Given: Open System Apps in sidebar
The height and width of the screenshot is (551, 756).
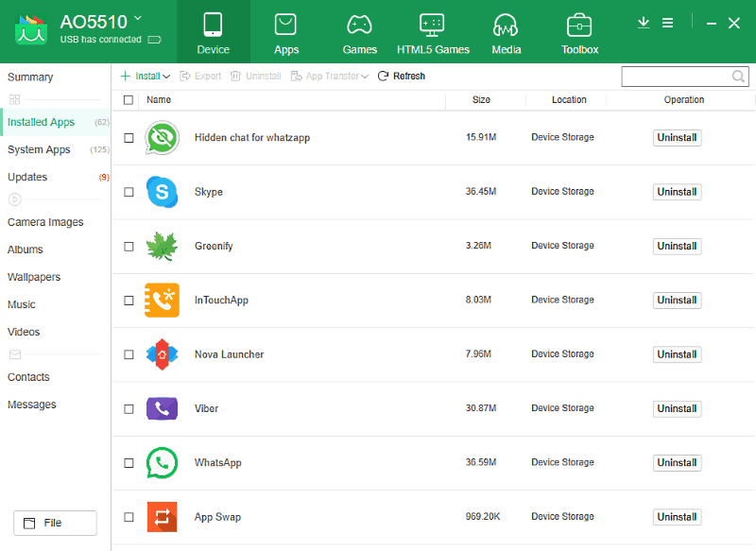Looking at the screenshot, I should pos(56,150).
